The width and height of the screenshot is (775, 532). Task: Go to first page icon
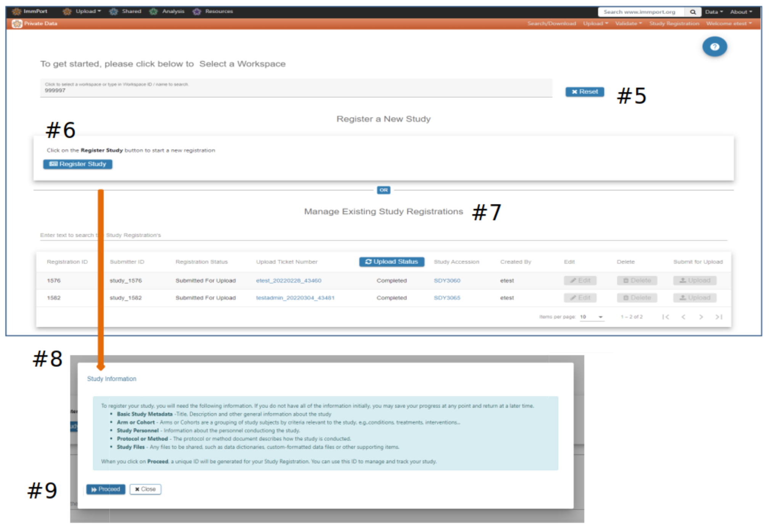(x=666, y=317)
